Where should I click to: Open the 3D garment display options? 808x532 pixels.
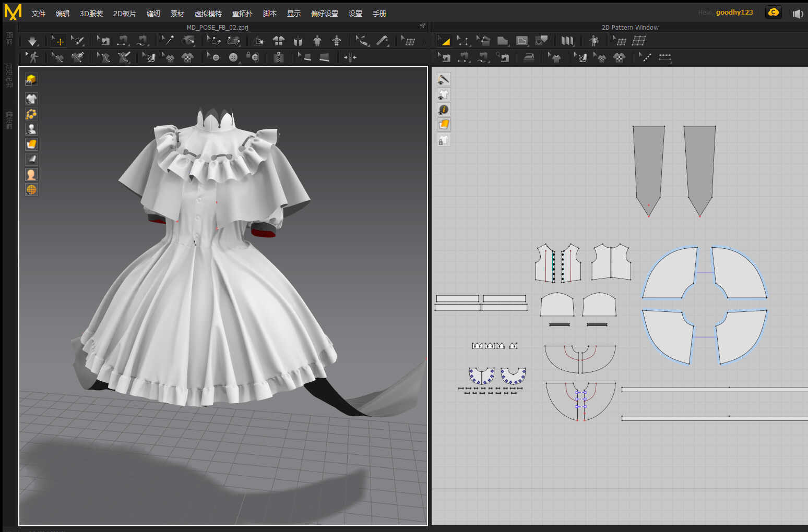[x=31, y=79]
